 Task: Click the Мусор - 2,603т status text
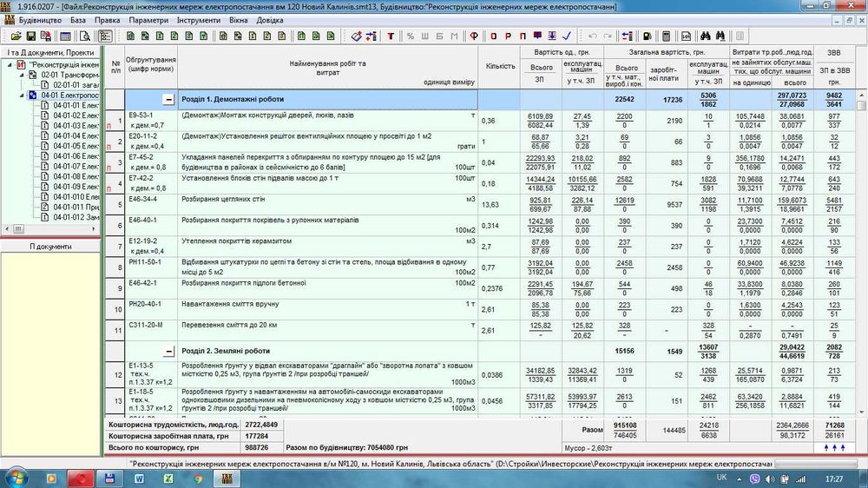click(588, 447)
